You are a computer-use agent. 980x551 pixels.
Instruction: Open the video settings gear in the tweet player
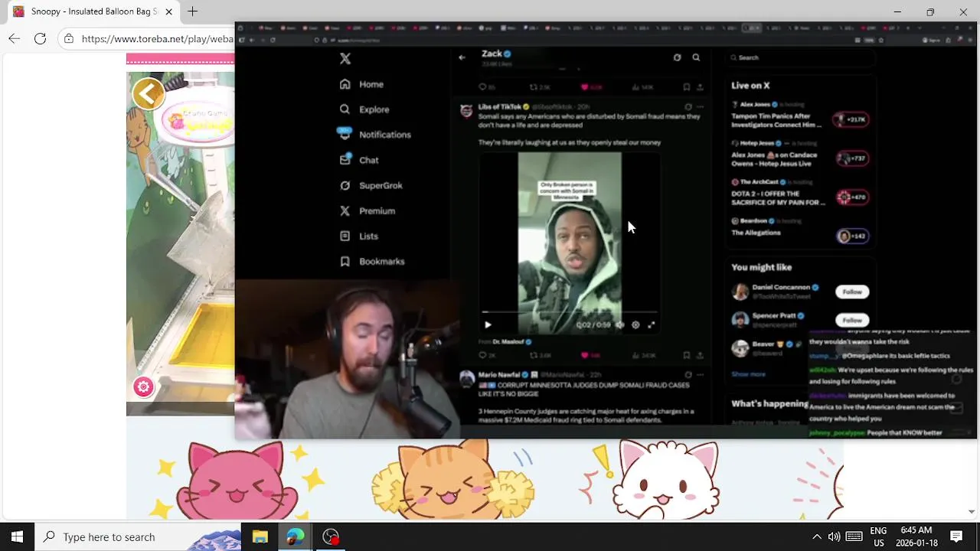click(x=635, y=324)
